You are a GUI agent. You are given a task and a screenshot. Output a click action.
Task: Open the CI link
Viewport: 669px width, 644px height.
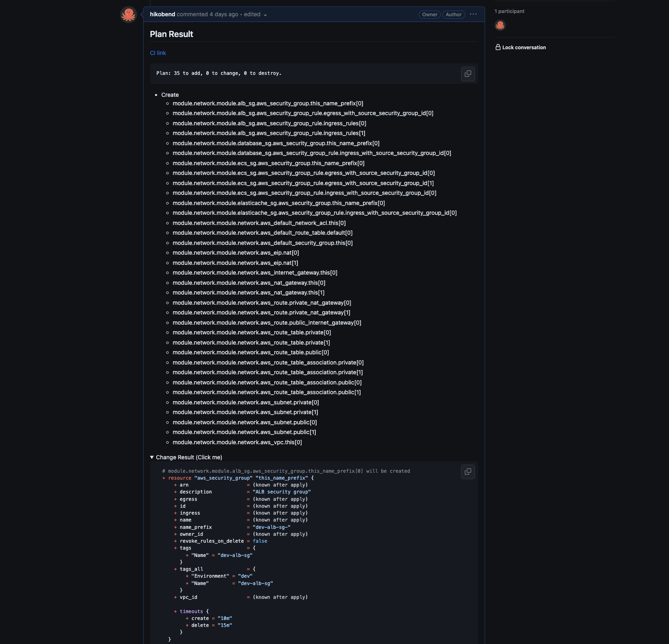tap(158, 53)
